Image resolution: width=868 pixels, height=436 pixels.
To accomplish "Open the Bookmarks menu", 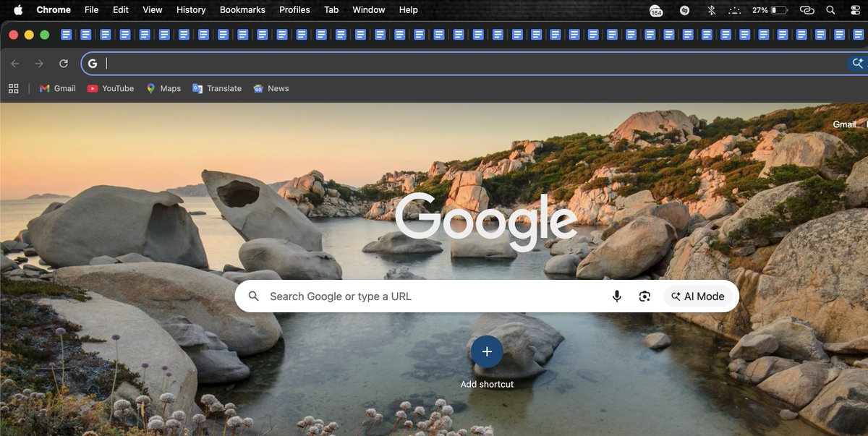I will pos(242,10).
